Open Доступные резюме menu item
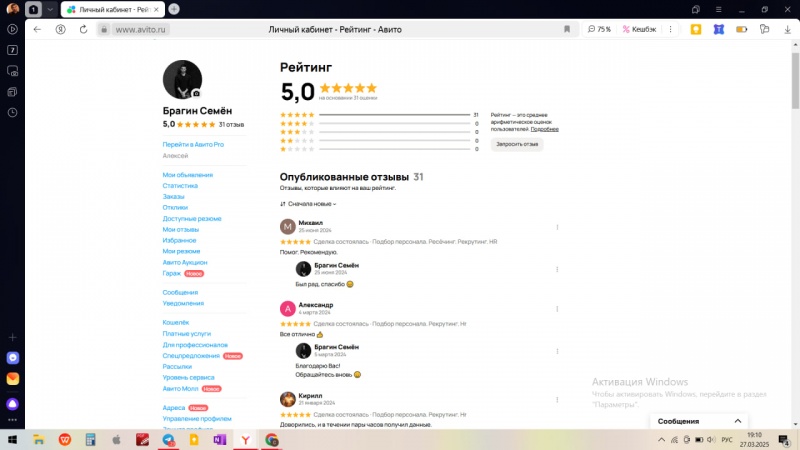The height and width of the screenshot is (450, 800). (x=192, y=218)
